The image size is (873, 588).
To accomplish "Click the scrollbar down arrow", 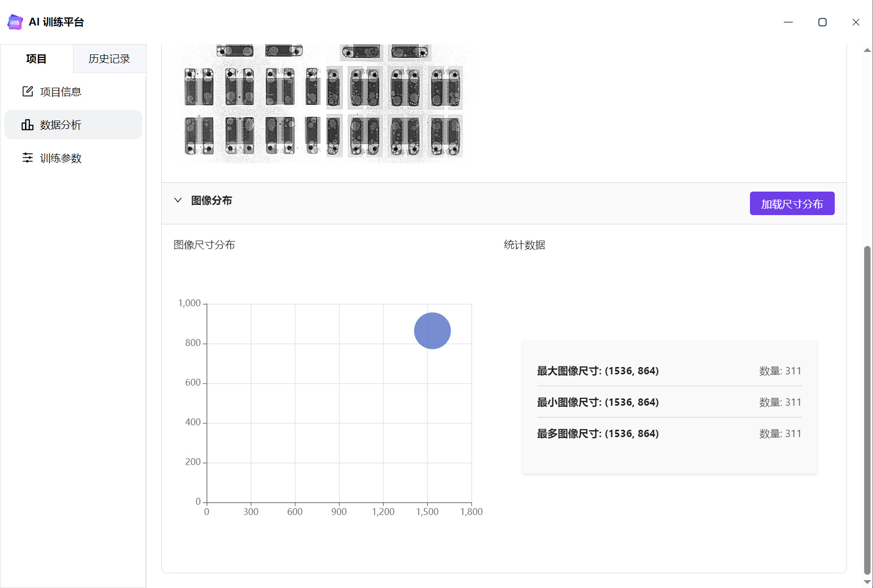I will [867, 582].
